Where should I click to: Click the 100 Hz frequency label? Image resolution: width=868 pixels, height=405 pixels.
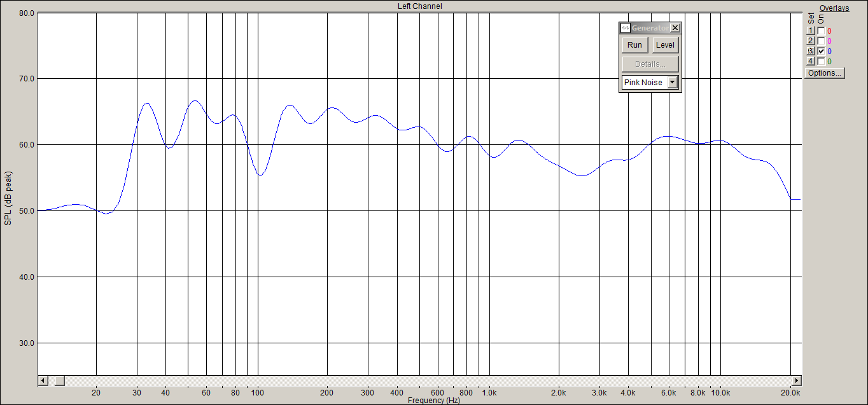click(x=258, y=393)
